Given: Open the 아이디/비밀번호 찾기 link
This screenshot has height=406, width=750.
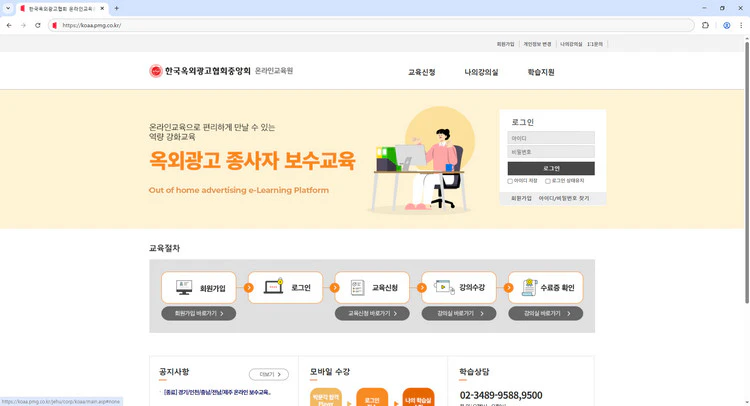Looking at the screenshot, I should 564,198.
